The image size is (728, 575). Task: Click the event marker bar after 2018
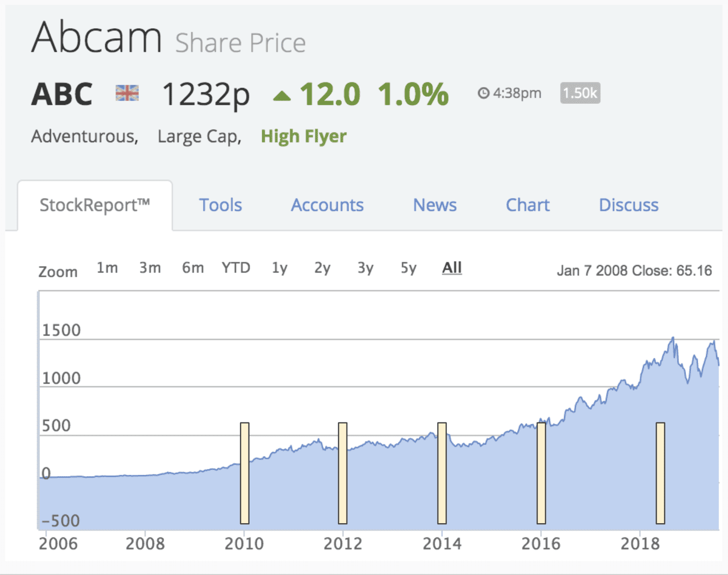point(660,473)
